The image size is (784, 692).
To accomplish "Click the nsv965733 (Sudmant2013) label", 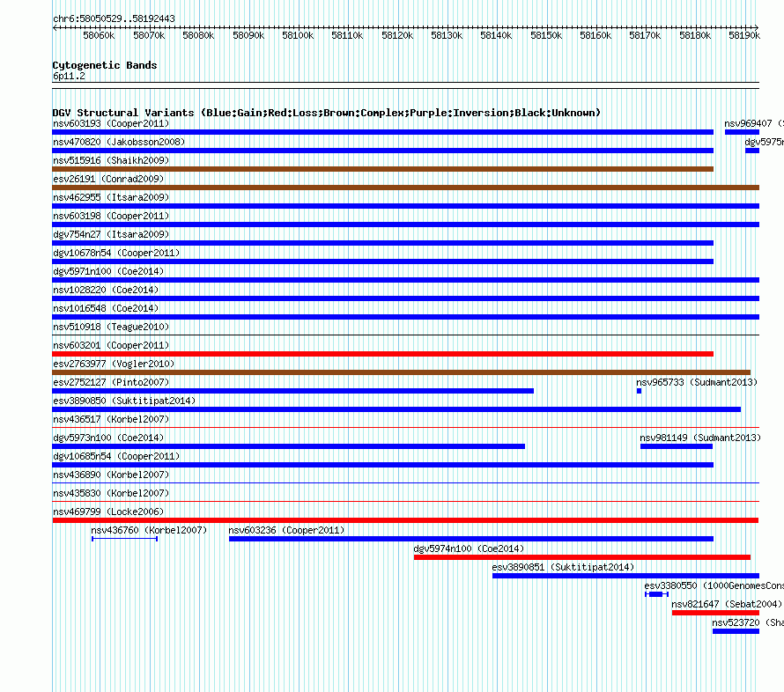I will 697,382.
